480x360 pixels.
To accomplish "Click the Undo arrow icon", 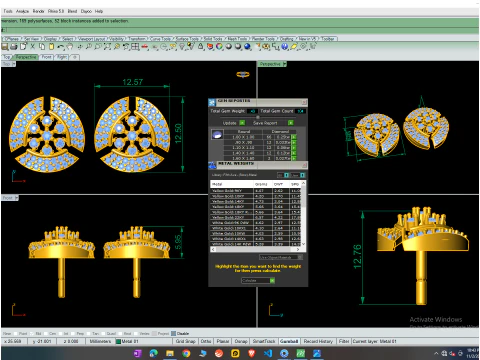I will [60, 47].
